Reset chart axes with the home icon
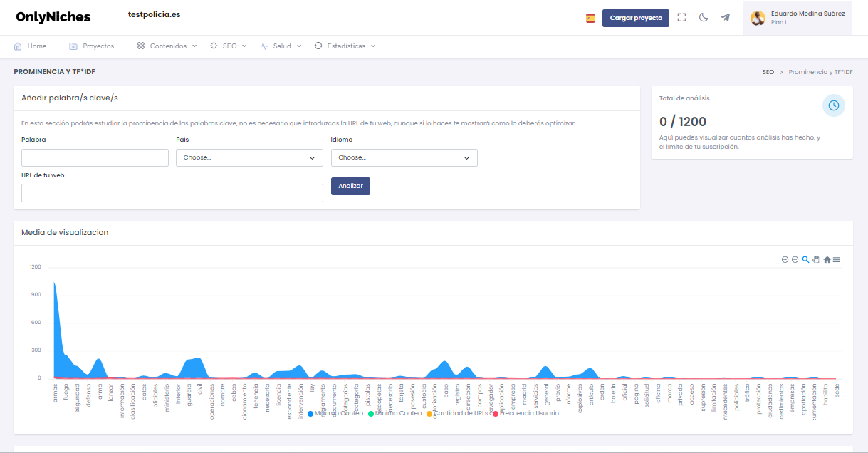Image resolution: width=868 pixels, height=453 pixels. coord(827,259)
